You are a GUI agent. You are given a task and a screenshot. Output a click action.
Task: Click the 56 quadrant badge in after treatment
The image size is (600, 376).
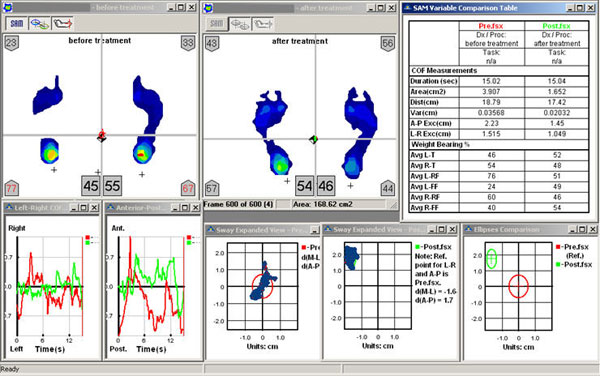[388, 44]
